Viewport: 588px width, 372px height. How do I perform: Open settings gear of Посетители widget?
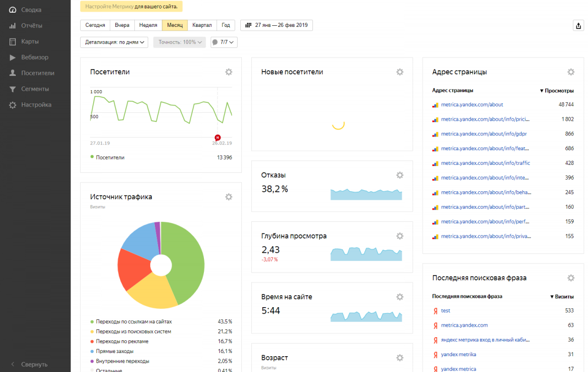click(229, 72)
